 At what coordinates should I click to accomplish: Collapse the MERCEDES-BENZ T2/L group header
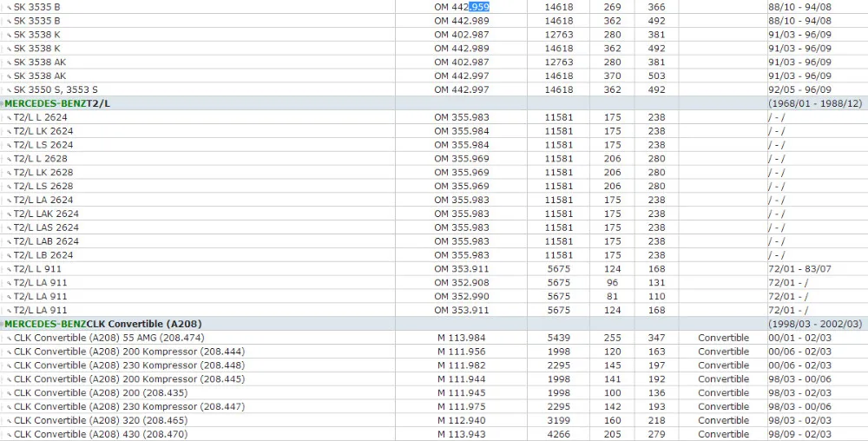(3, 103)
